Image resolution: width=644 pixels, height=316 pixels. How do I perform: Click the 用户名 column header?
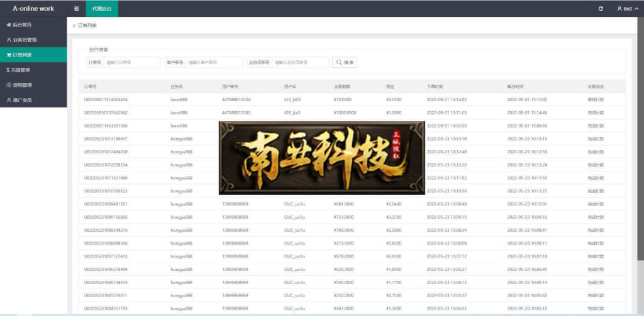pos(290,87)
